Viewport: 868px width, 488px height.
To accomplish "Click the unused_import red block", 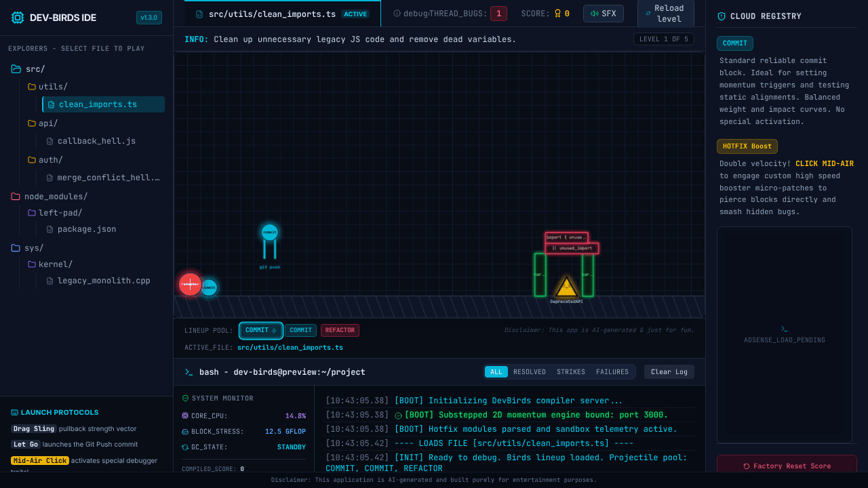I will point(572,248).
